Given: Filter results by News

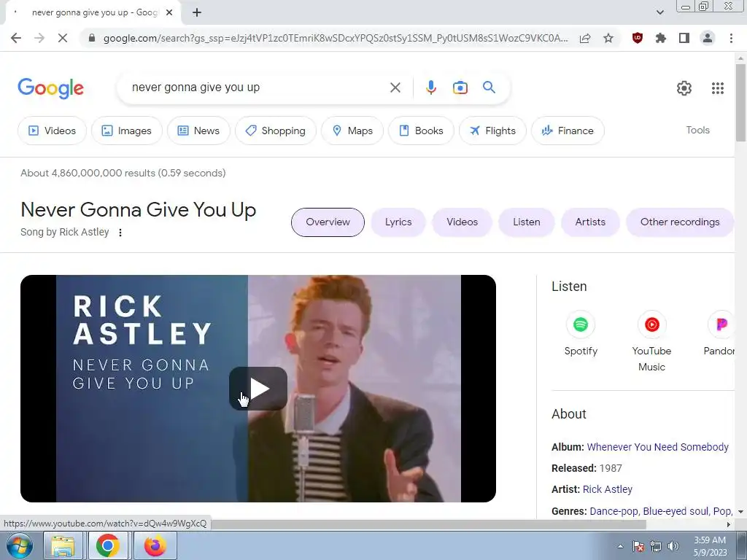Looking at the screenshot, I should [x=198, y=131].
